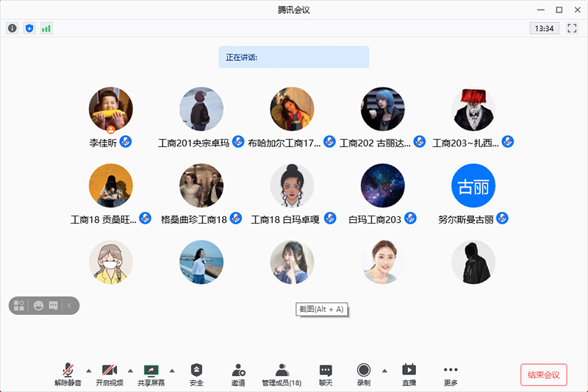
Task: Collapse the floating toolbar with its left chevron
Action: point(70,305)
